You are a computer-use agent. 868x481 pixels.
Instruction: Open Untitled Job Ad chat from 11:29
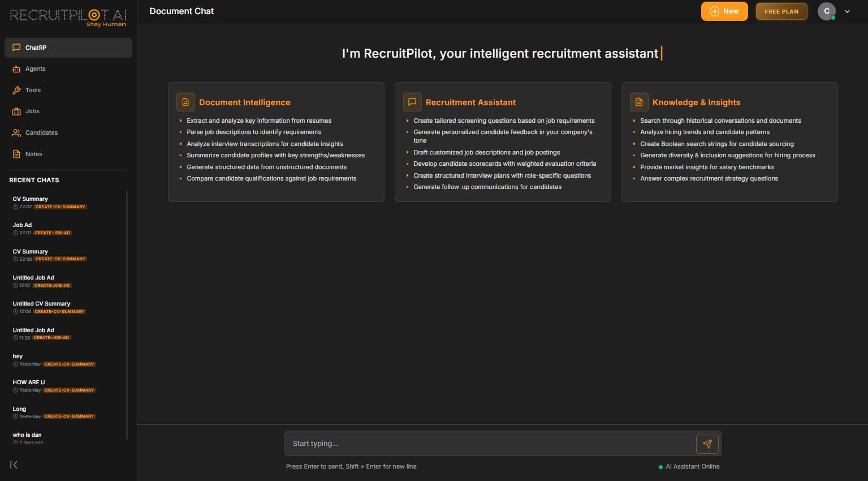(x=67, y=334)
